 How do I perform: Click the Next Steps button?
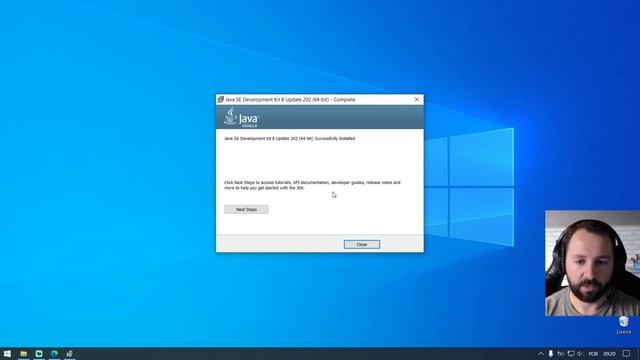click(246, 209)
